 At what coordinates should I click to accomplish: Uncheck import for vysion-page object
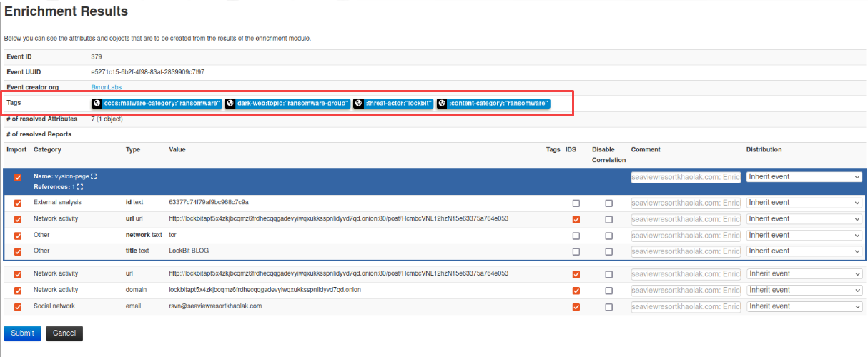18,177
